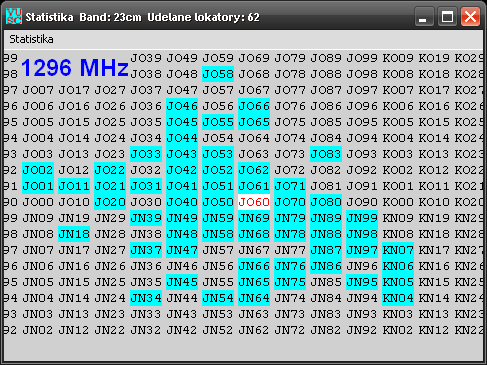Image resolution: width=487 pixels, height=365 pixels.
Task: Select highlighted locator JN99
Action: tap(362, 218)
